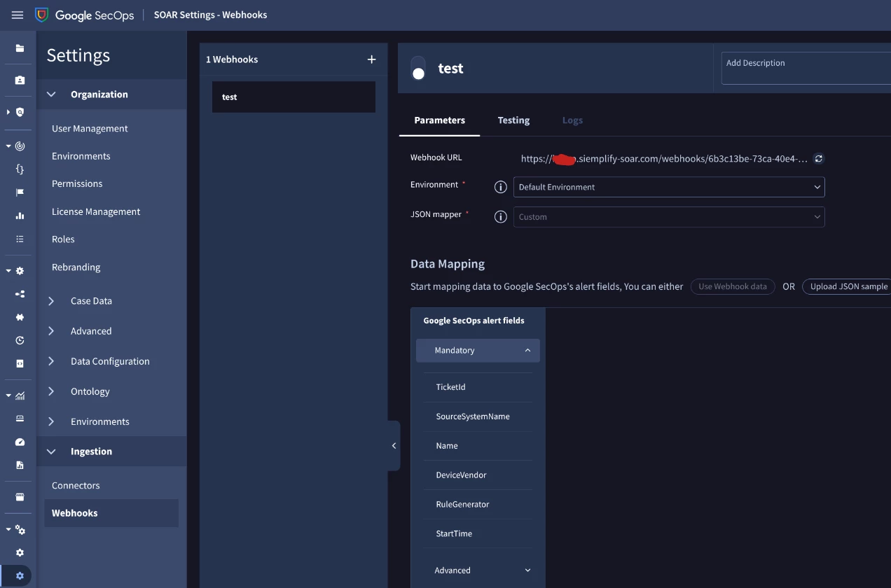Image resolution: width=891 pixels, height=588 pixels.
Task: Open Rebranding settings
Action: click(76, 267)
